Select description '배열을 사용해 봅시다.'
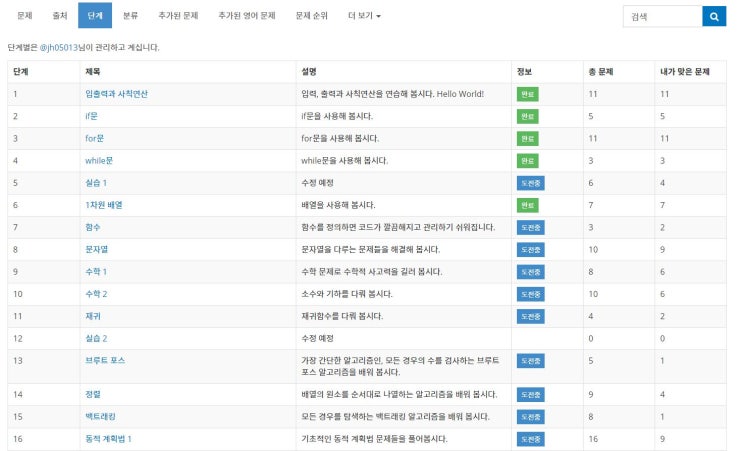This screenshot has width=743, height=451. [x=338, y=205]
